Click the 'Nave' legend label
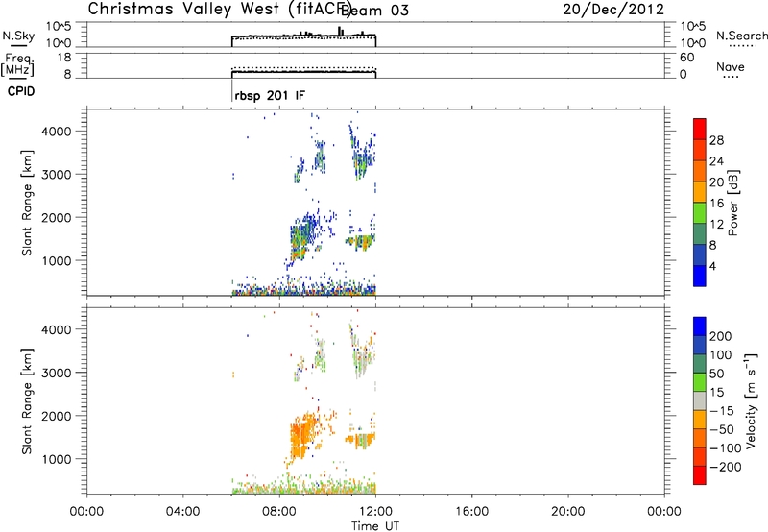Viewport: 768px width, 532px height. click(731, 67)
